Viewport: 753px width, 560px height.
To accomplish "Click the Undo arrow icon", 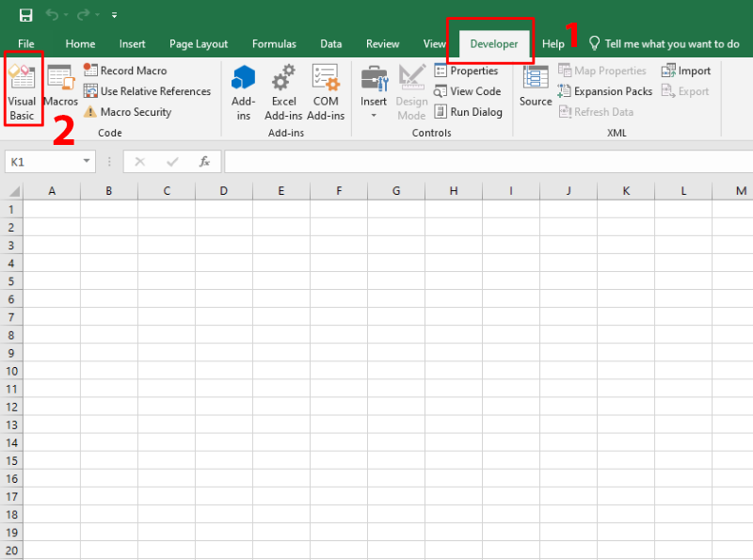I will click(52, 15).
